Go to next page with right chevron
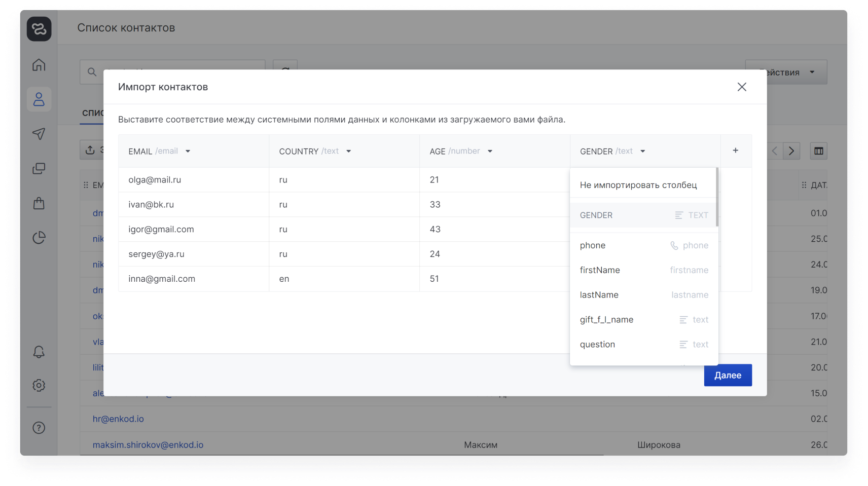 (791, 151)
